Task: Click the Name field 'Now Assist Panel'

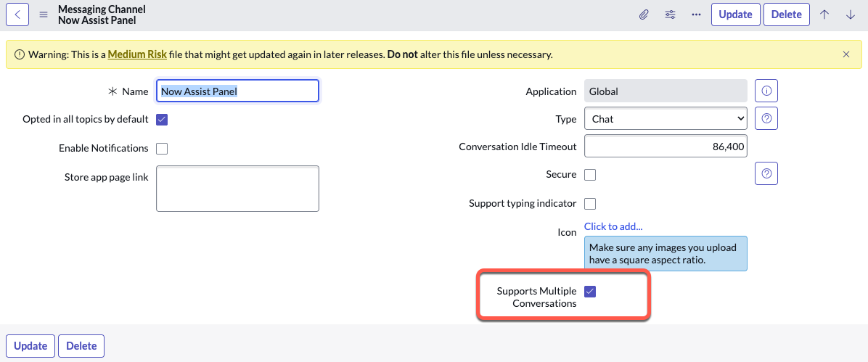Action: [237, 91]
